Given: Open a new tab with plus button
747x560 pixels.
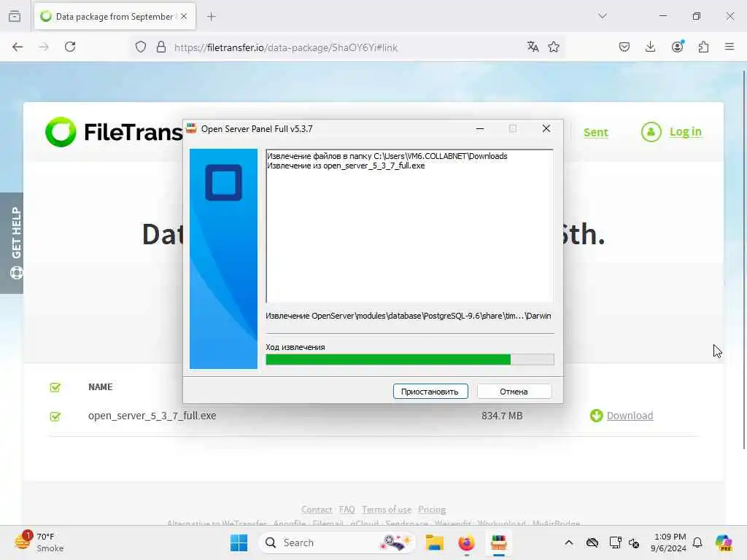Looking at the screenshot, I should pyautogui.click(x=212, y=17).
